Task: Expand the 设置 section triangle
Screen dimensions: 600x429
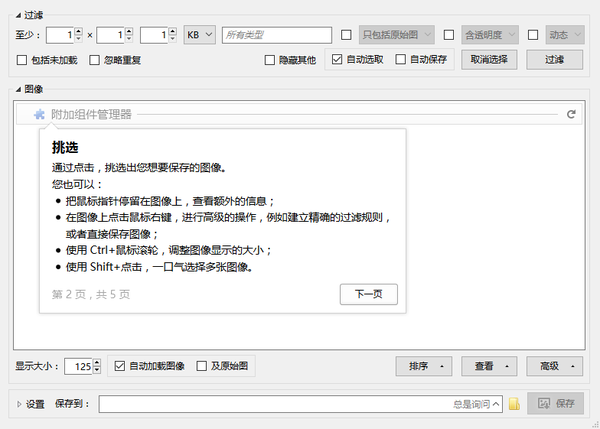Action: 19,404
